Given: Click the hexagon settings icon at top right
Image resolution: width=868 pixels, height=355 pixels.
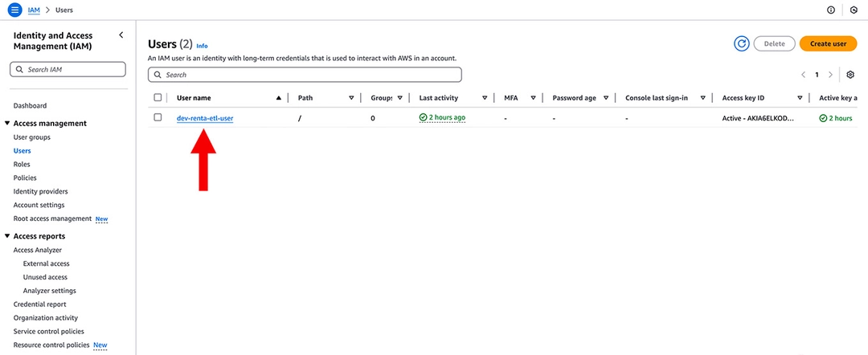Looking at the screenshot, I should pyautogui.click(x=854, y=10).
